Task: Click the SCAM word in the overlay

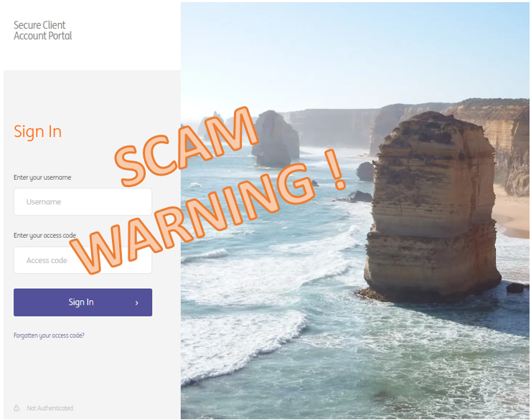Action: pyautogui.click(x=187, y=146)
